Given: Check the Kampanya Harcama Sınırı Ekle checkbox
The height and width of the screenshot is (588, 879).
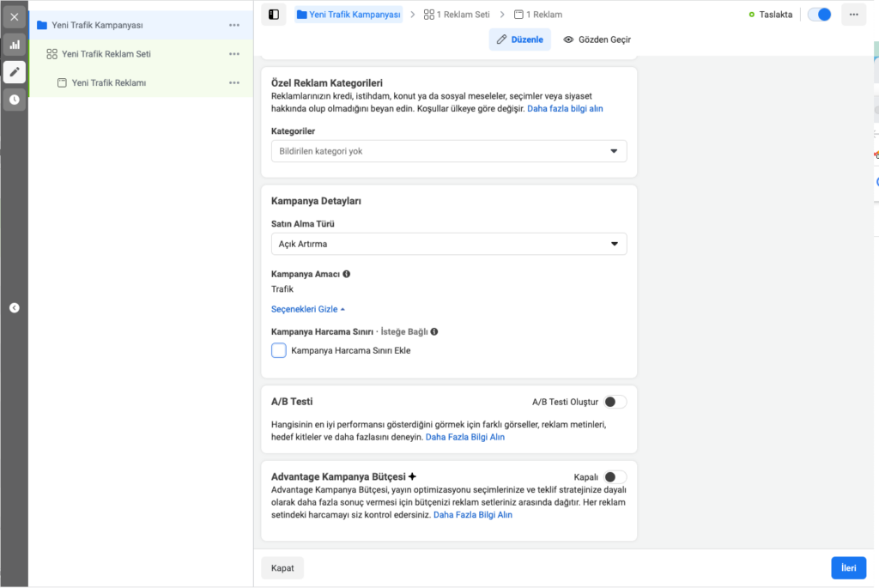Looking at the screenshot, I should (279, 350).
